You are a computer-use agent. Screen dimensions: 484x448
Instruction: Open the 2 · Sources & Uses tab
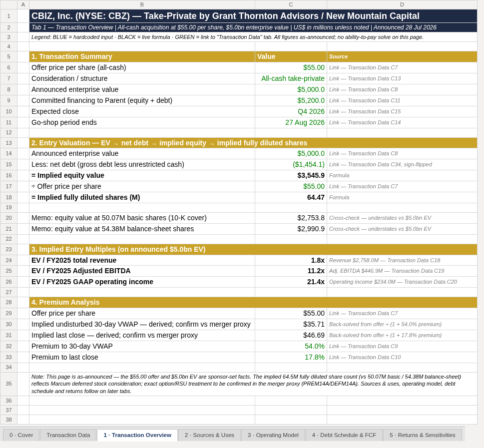209,435
